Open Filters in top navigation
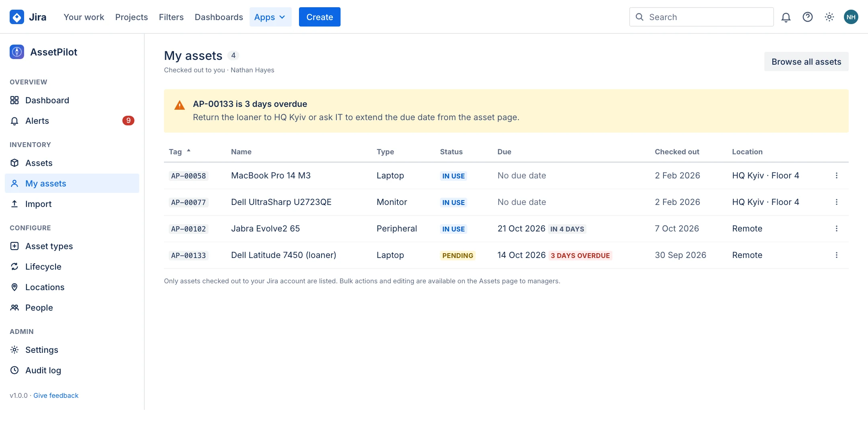Image resolution: width=868 pixels, height=434 pixels. click(171, 17)
